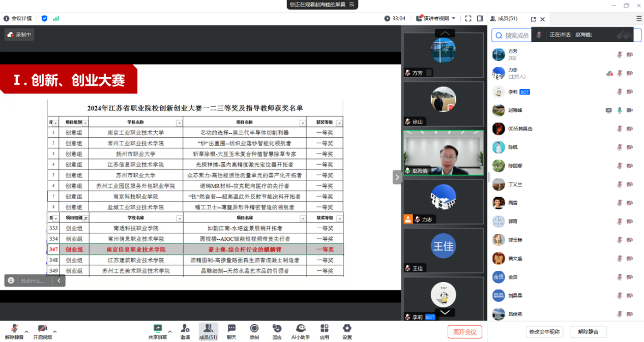The width and height of the screenshot is (644, 342).
Task: Click the 离开会议 leave meeting button
Action: [x=464, y=332]
